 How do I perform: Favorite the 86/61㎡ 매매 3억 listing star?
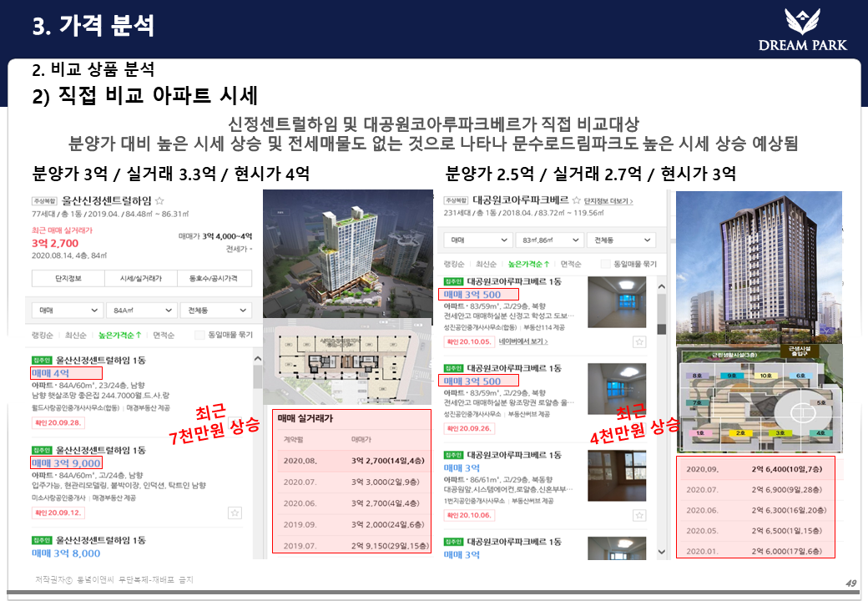pos(639,516)
